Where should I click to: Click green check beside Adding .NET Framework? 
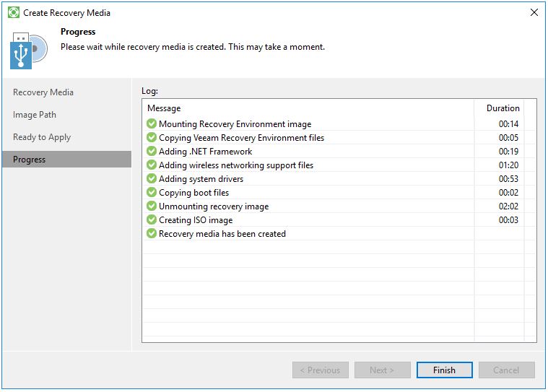coord(152,152)
